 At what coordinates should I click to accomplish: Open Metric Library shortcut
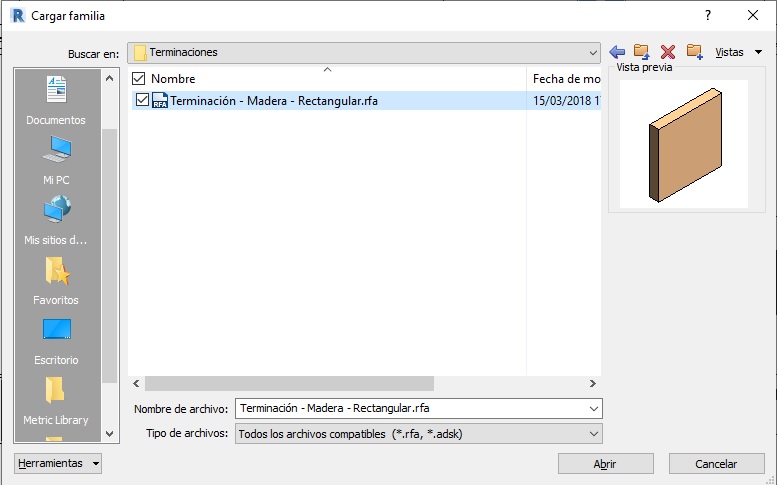click(55, 400)
